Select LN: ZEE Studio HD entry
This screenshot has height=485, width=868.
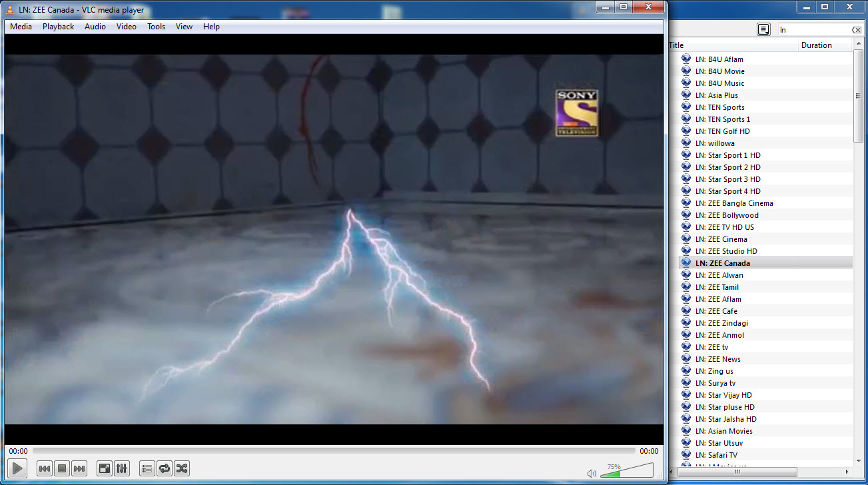(726, 251)
